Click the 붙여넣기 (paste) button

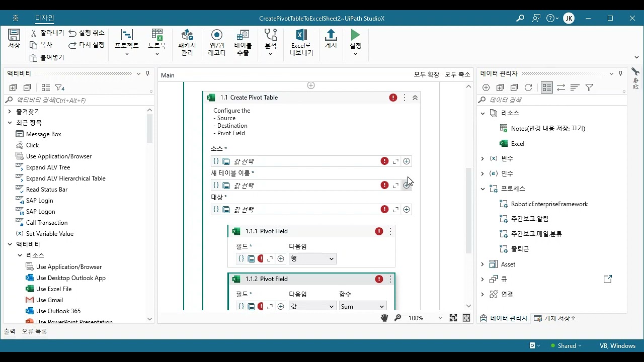pyautogui.click(x=47, y=57)
